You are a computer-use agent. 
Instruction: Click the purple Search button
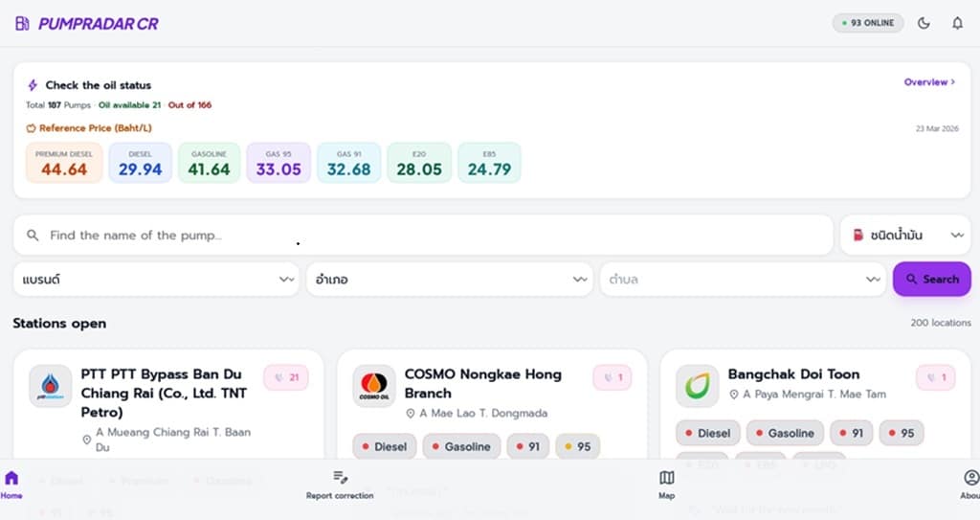point(932,279)
